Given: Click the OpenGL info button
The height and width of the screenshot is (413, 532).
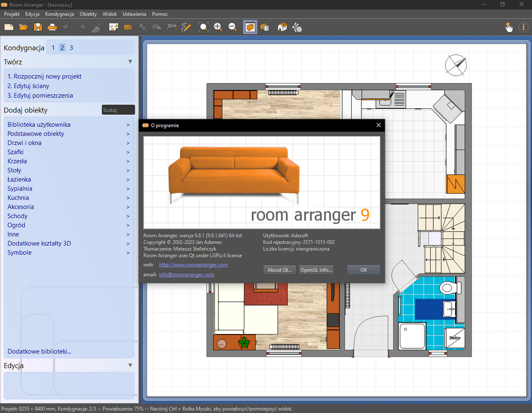Looking at the screenshot, I should coord(316,270).
